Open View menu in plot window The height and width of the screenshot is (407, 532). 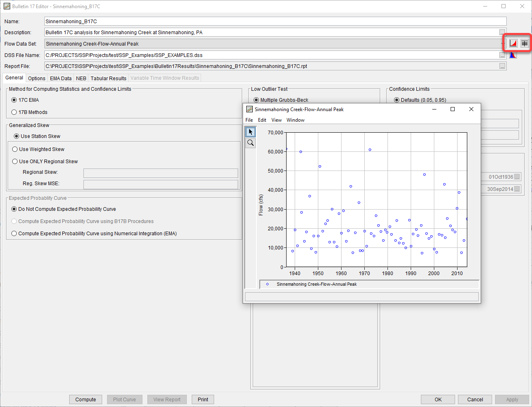[276, 120]
